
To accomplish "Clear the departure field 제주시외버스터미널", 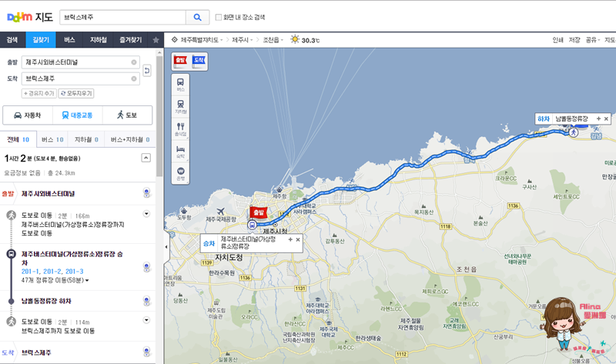I will [134, 62].
